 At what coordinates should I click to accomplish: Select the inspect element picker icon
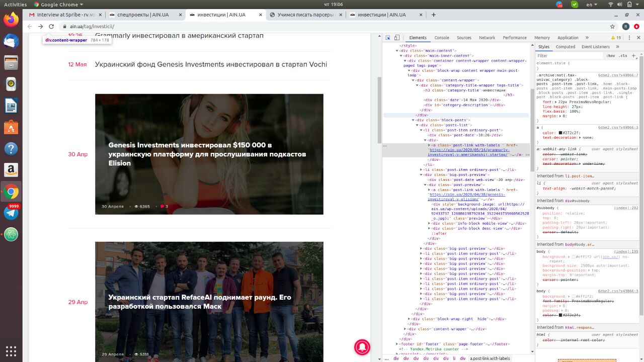coord(387,38)
